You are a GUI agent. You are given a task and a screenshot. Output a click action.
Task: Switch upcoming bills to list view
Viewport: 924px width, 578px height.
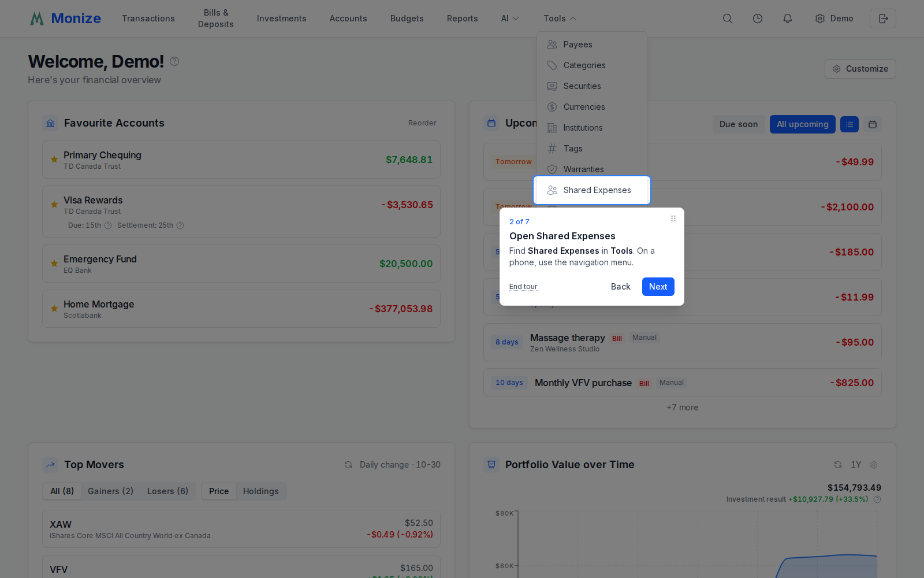click(850, 124)
